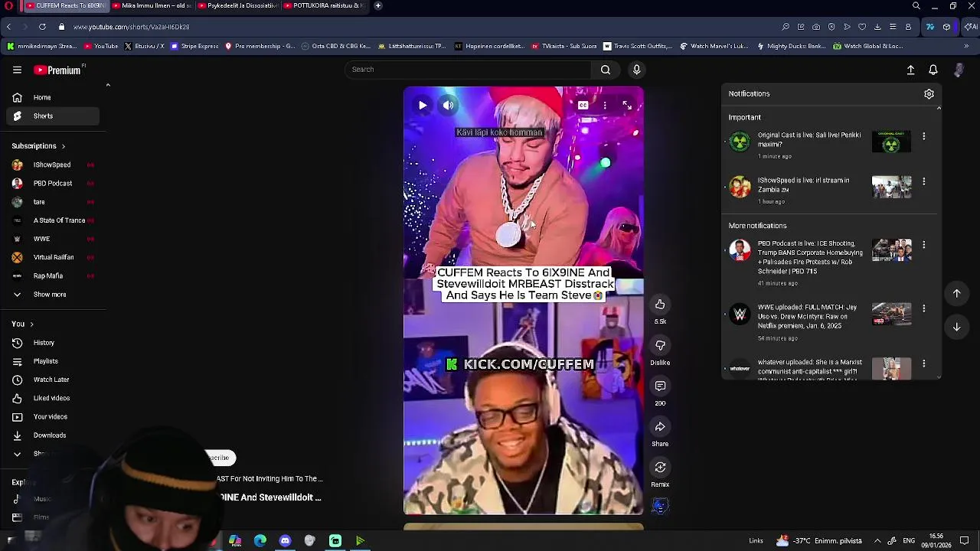Expand the Short to fullscreen
Image resolution: width=980 pixels, height=551 pixels.
(627, 106)
